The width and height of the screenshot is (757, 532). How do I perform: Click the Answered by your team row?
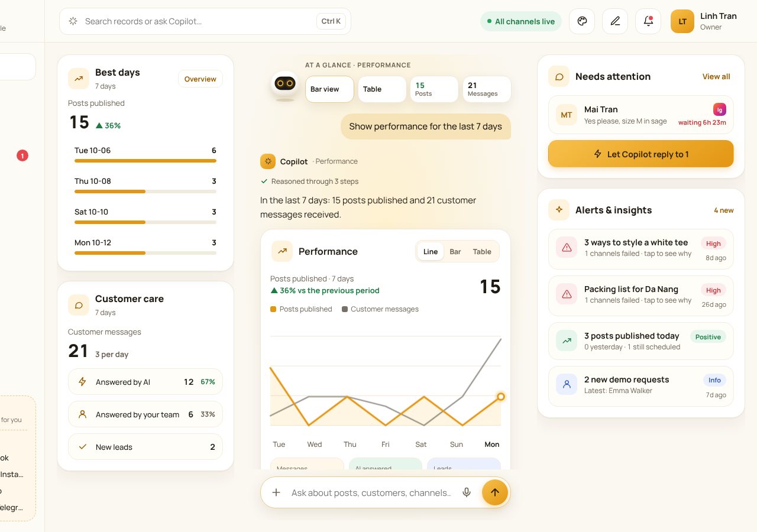145,414
